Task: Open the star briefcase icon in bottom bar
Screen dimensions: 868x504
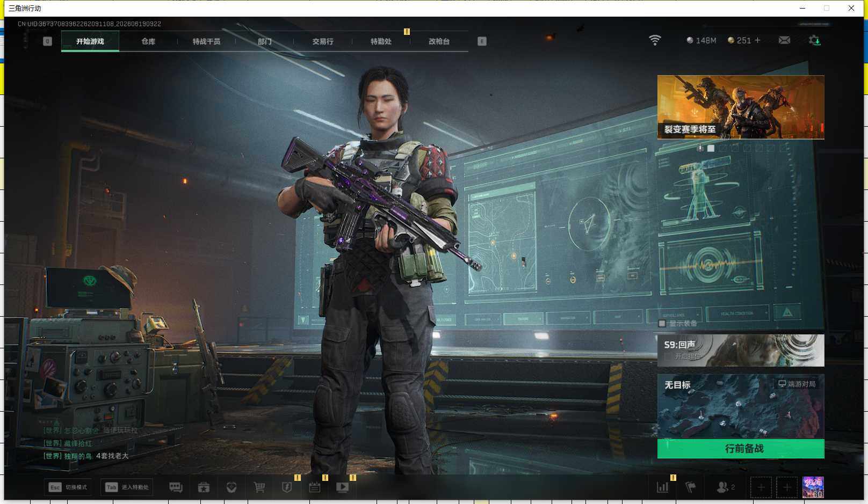Action: [204, 487]
